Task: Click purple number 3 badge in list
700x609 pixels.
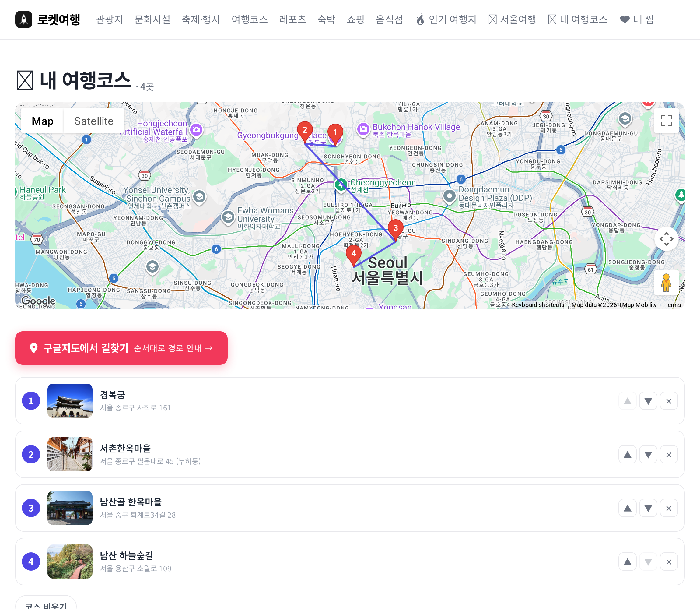Action: (x=31, y=508)
